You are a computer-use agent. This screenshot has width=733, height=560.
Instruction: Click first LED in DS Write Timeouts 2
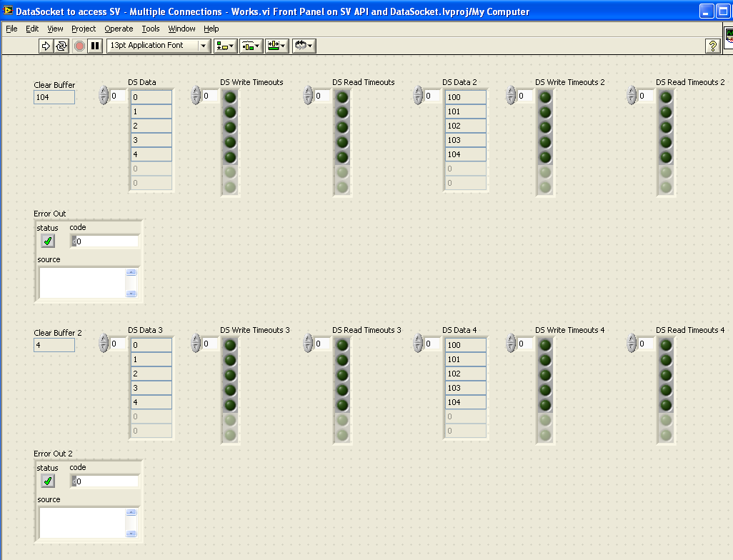(x=545, y=97)
